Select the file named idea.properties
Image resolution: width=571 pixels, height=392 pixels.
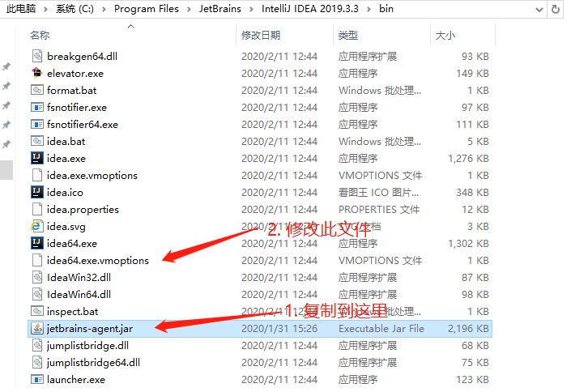pos(83,210)
